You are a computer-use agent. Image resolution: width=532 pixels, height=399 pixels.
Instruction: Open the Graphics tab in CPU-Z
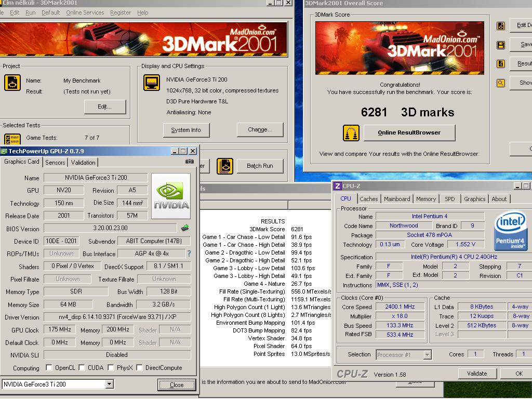pyautogui.click(x=475, y=199)
